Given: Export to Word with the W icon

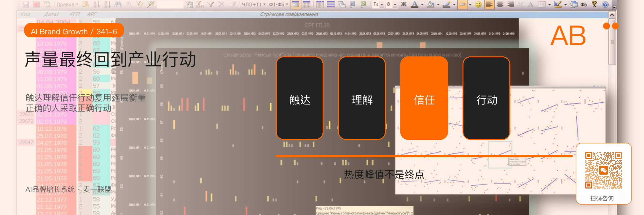Looking at the screenshot, I should [x=353, y=4].
